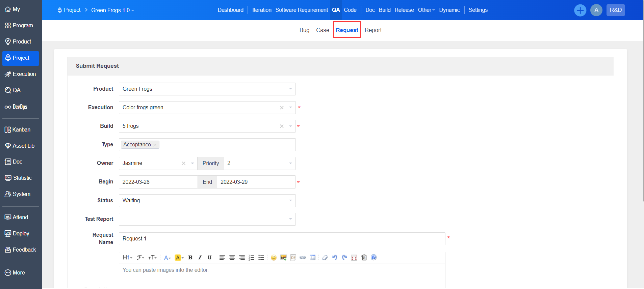Insert a table in the editor
Screen dimensions: 644x289
coord(312,258)
